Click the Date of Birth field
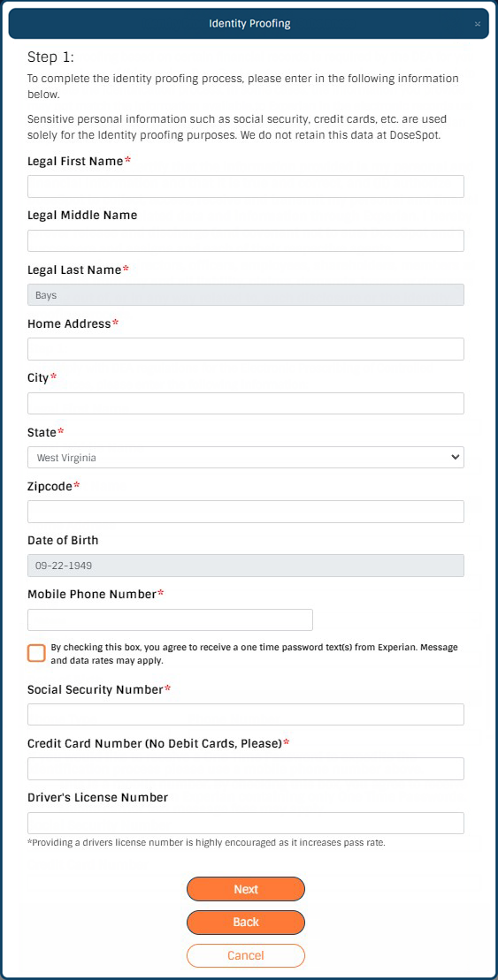This screenshot has width=498, height=980. pos(246,566)
